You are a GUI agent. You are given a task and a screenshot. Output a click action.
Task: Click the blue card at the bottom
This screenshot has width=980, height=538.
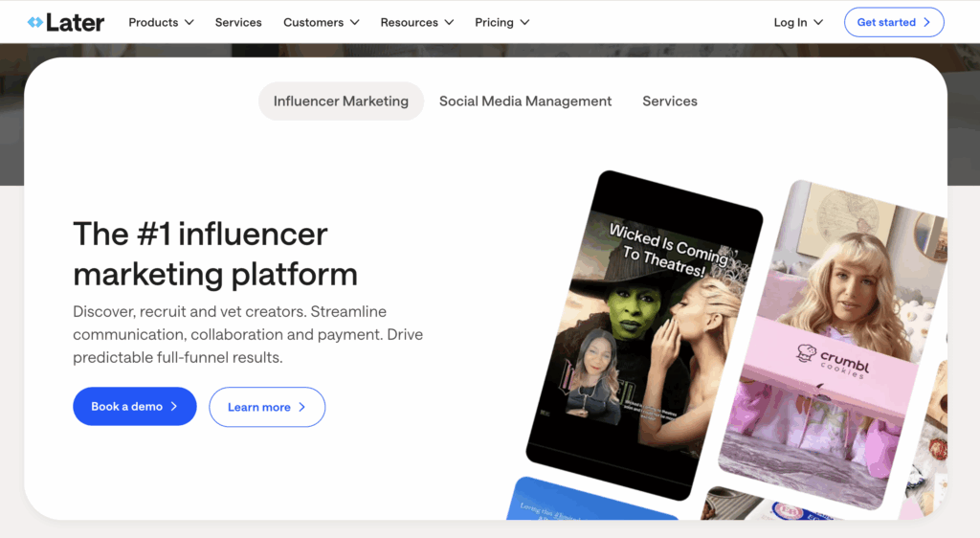pyautogui.click(x=590, y=500)
